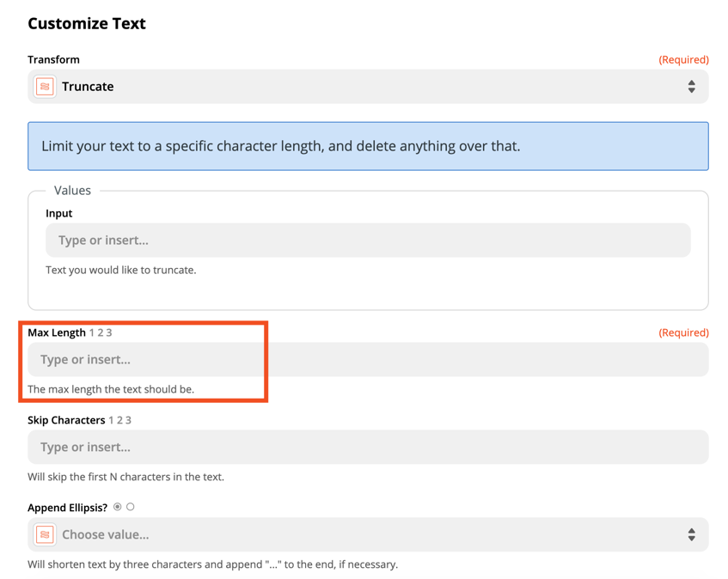Click the blue info banner about limiting text
728x579 pixels.
[x=368, y=146]
